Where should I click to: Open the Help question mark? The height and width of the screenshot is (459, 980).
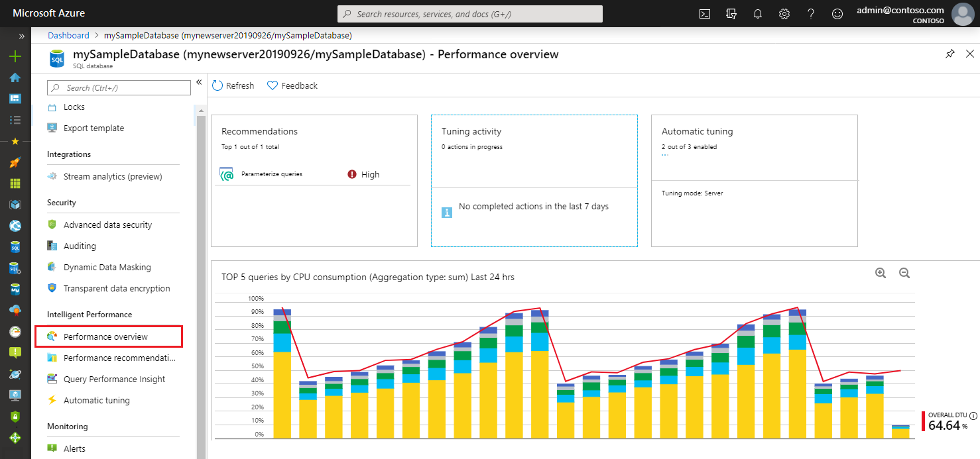pos(810,13)
